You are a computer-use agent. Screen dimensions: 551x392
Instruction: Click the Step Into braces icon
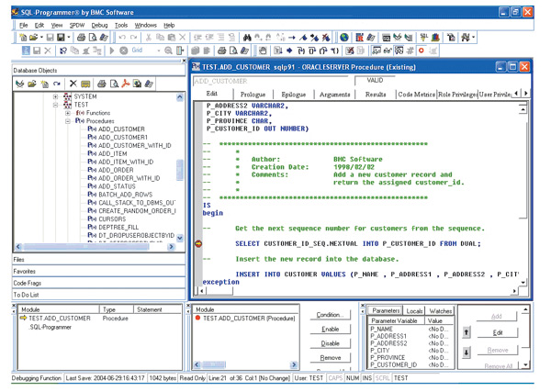[x=301, y=50]
